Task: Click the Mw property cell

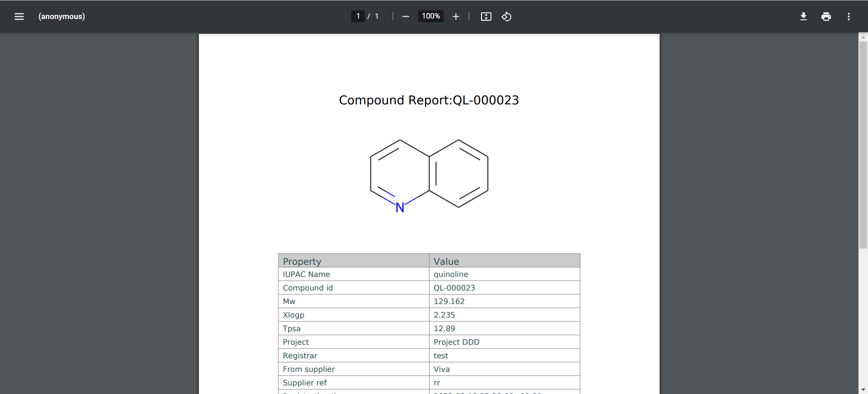Action: pyautogui.click(x=354, y=301)
